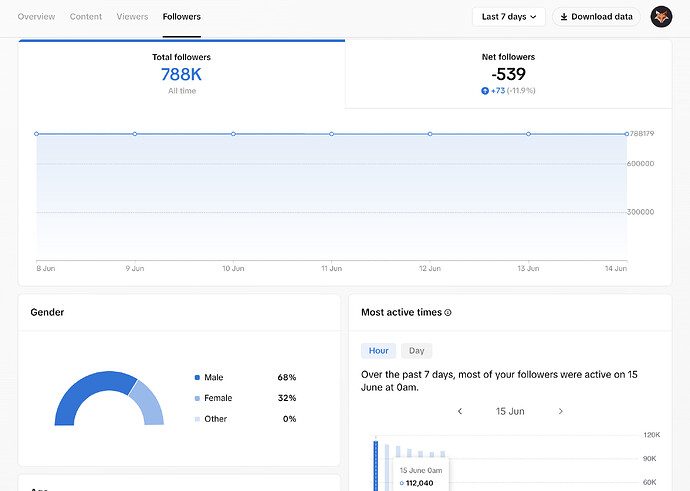Screen dimensions: 690x491
Task: Click the 8 Jun chart data point
Action: point(37,134)
